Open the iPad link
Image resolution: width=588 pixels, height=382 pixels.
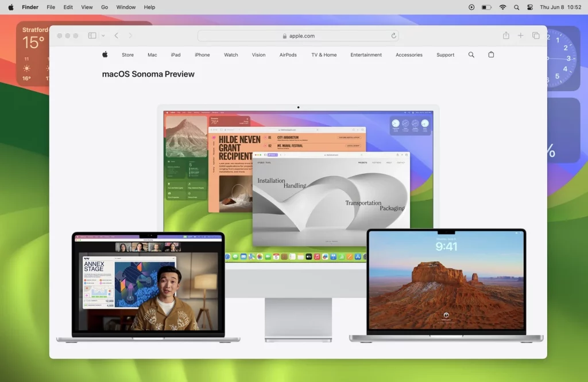[x=176, y=54]
